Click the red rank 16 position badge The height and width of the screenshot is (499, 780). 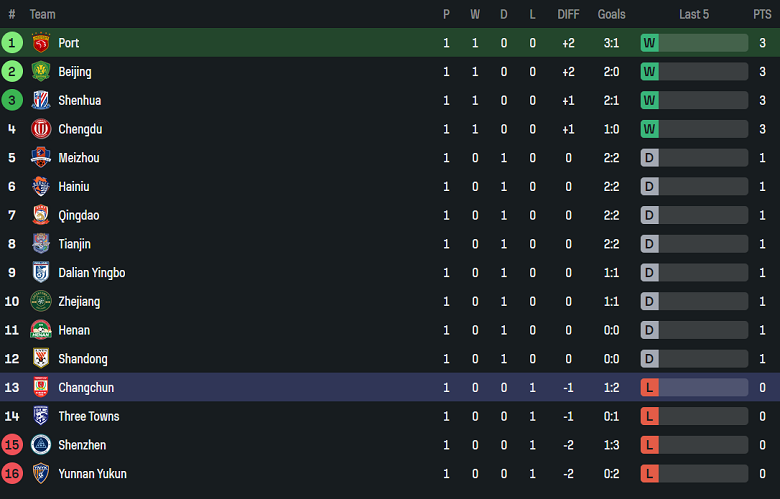12,474
